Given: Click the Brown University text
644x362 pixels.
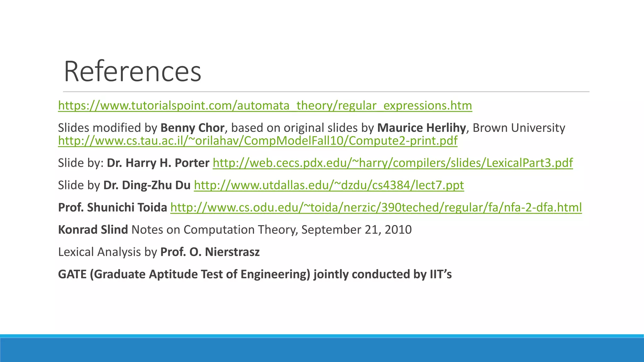Looking at the screenshot, I should pos(519,128).
